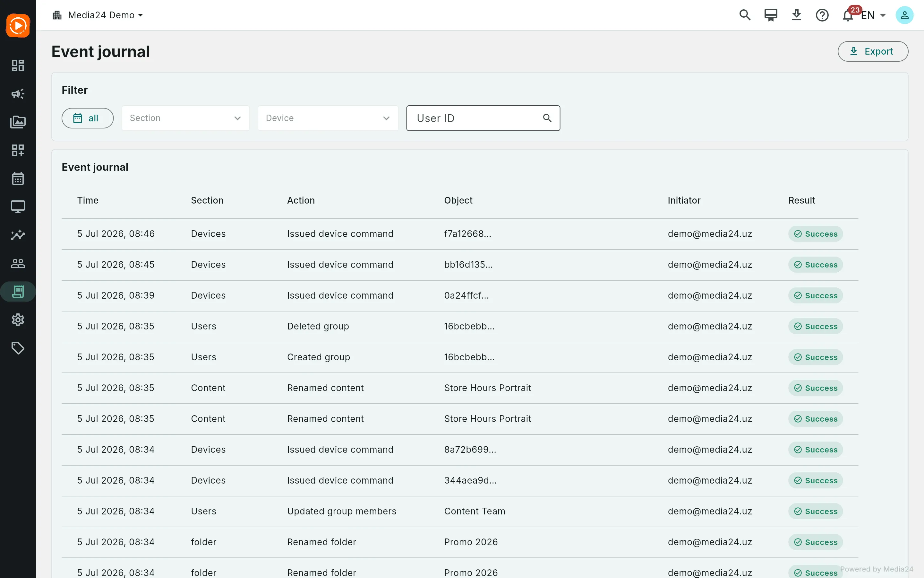The height and width of the screenshot is (578, 924).
Task: Click the 'Deleted group' action cell
Action: (318, 326)
